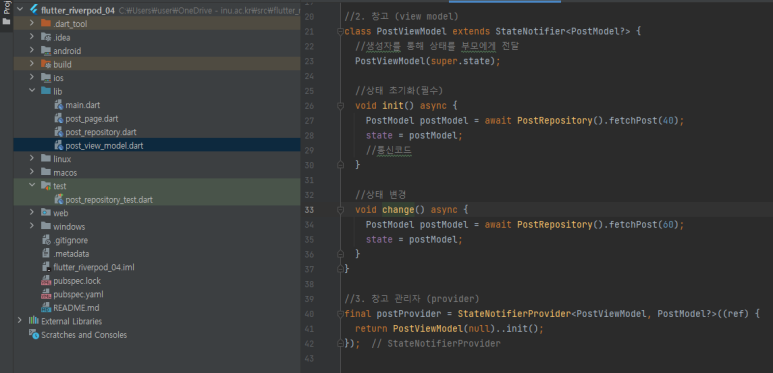Click External Libraries bar-chart icon
The width and height of the screenshot is (773, 373).
(x=34, y=321)
